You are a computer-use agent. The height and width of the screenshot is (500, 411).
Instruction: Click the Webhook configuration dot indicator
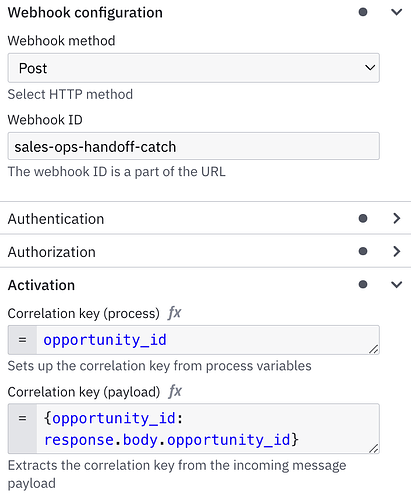[363, 12]
